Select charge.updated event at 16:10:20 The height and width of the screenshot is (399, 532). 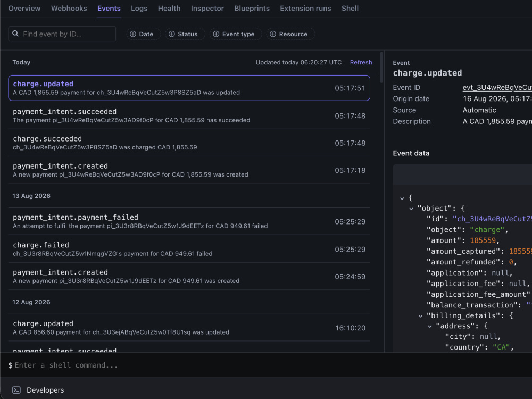pos(189,327)
